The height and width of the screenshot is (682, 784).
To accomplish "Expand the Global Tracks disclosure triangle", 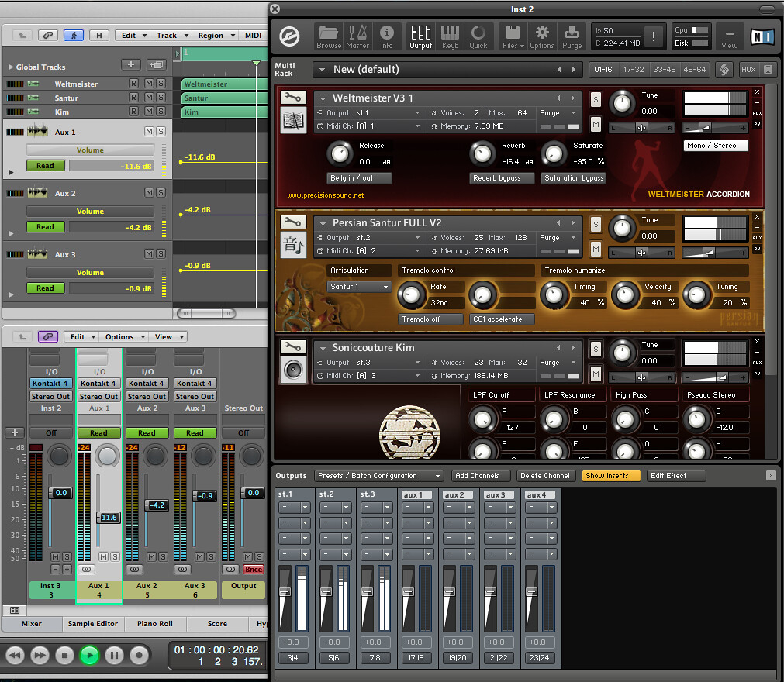I will pyautogui.click(x=10, y=67).
